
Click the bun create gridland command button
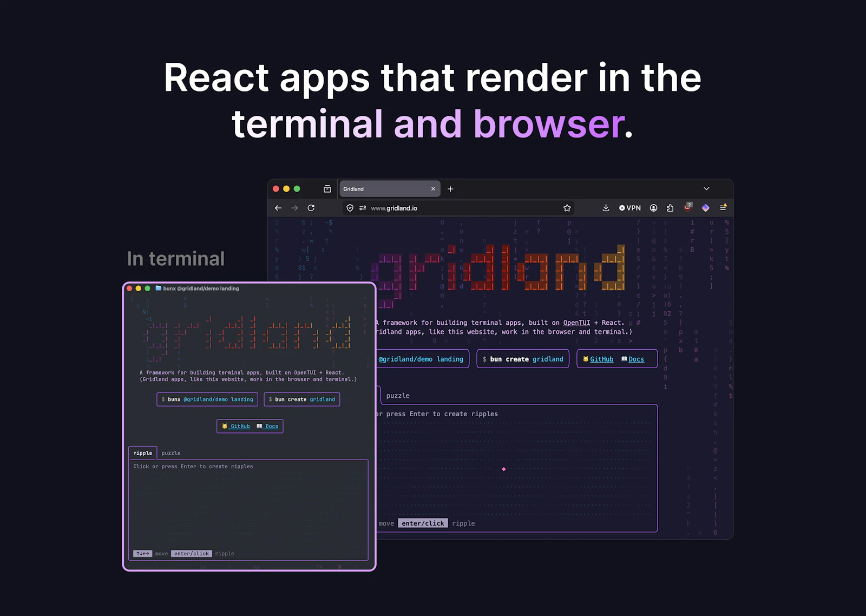[x=522, y=358]
